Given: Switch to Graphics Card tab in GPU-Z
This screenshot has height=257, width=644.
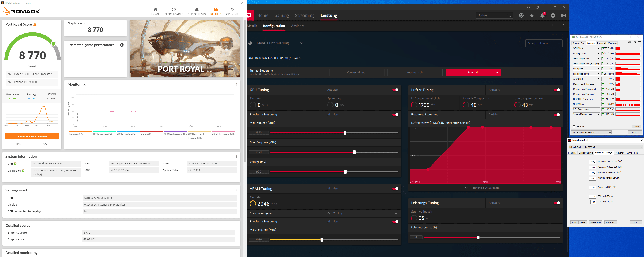Looking at the screenshot, I should coord(579,43).
